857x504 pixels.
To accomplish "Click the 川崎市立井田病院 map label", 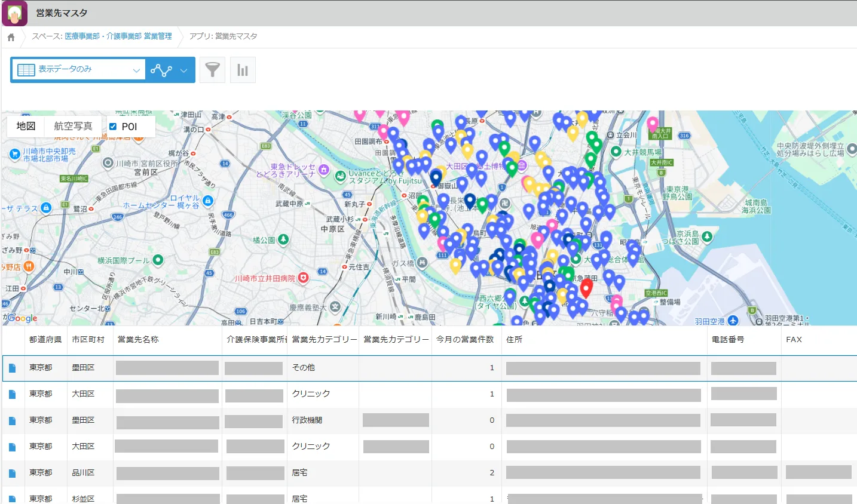I will [x=265, y=278].
